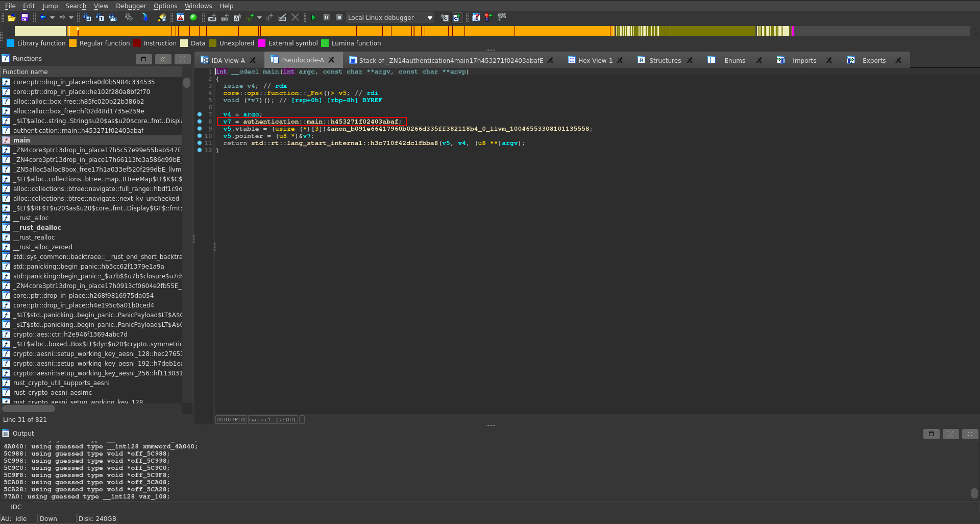Image resolution: width=980 pixels, height=524 pixels.
Task: Select the __rust_dealloc function in list
Action: 40,228
